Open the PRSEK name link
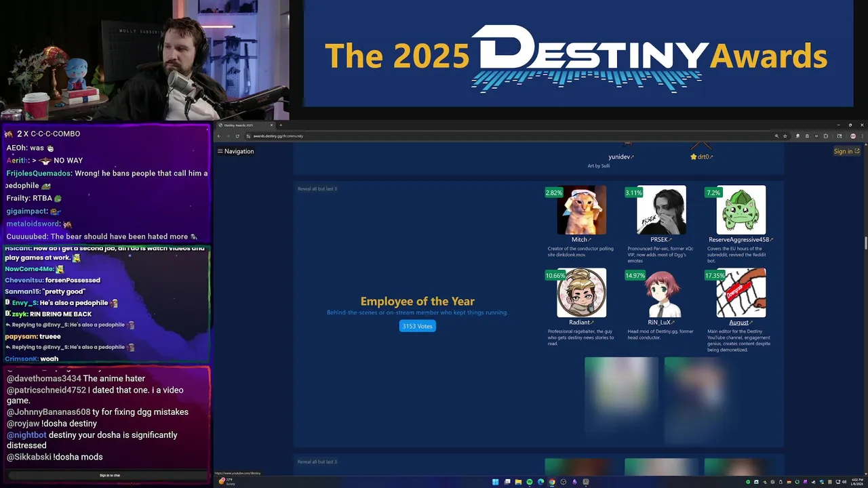The height and width of the screenshot is (488, 868). click(x=660, y=239)
